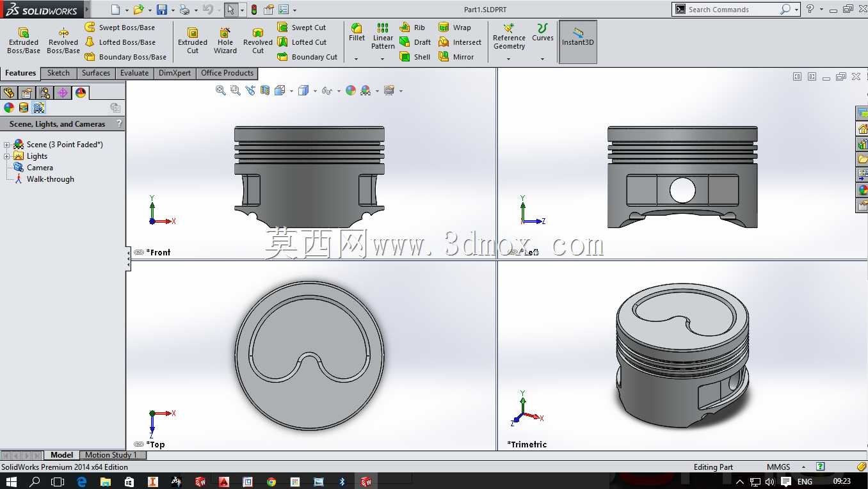Expand the Scene tree node
Viewport: 868px width, 489px height.
pos(7,145)
